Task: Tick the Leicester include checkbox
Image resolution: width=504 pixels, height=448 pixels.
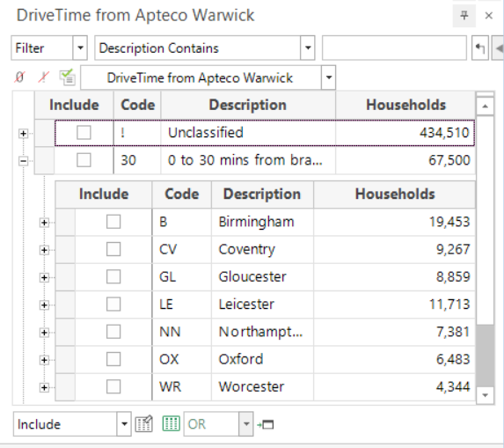Action: [113, 305]
